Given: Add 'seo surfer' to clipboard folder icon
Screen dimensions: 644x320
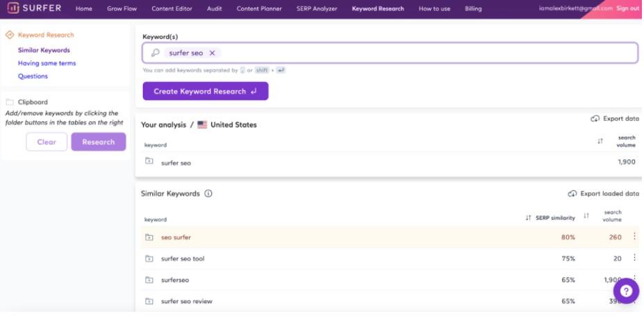Looking at the screenshot, I should (x=149, y=237).
